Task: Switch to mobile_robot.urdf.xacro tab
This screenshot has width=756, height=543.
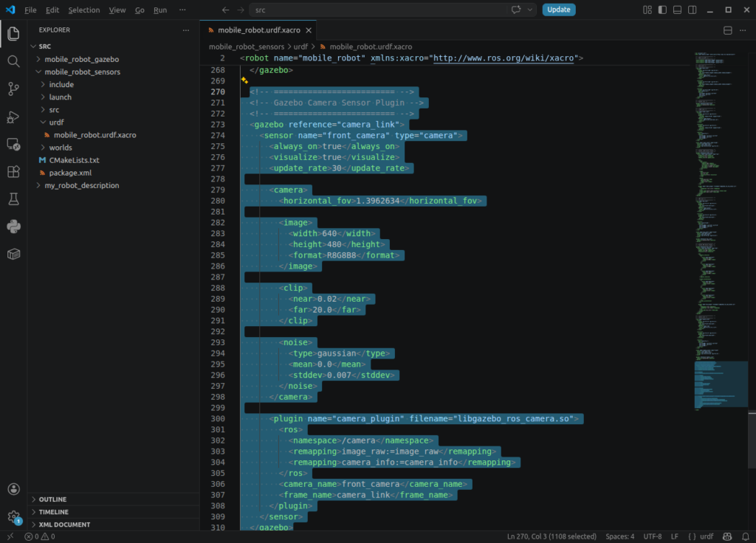Action: point(258,30)
